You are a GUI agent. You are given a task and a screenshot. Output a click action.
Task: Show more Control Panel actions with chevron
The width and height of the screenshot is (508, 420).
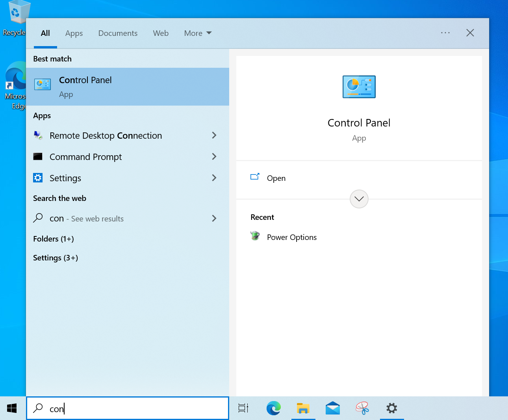(x=359, y=199)
